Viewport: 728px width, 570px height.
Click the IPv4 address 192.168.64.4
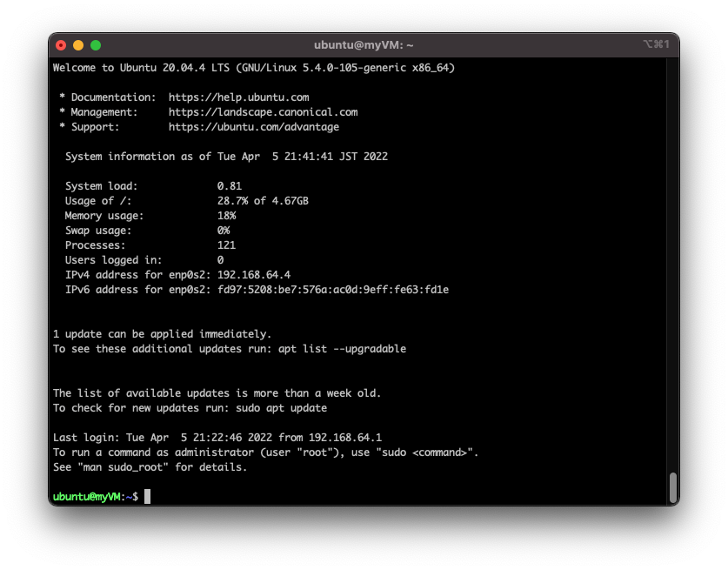(254, 275)
